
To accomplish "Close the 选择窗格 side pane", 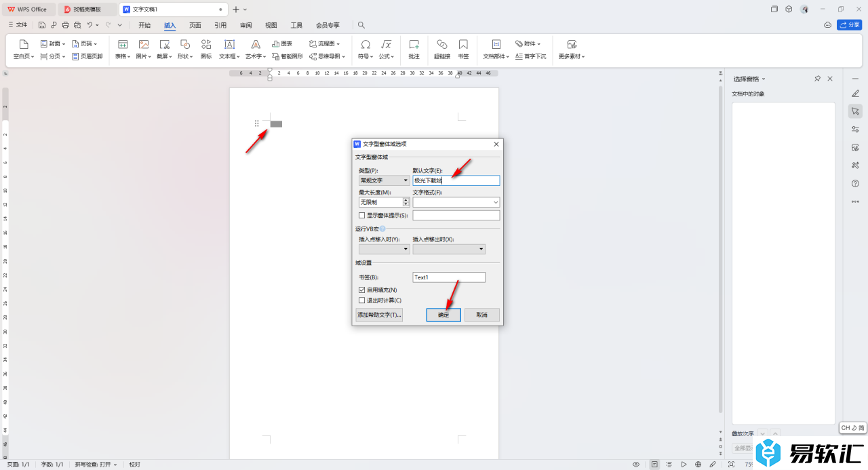I will point(830,79).
